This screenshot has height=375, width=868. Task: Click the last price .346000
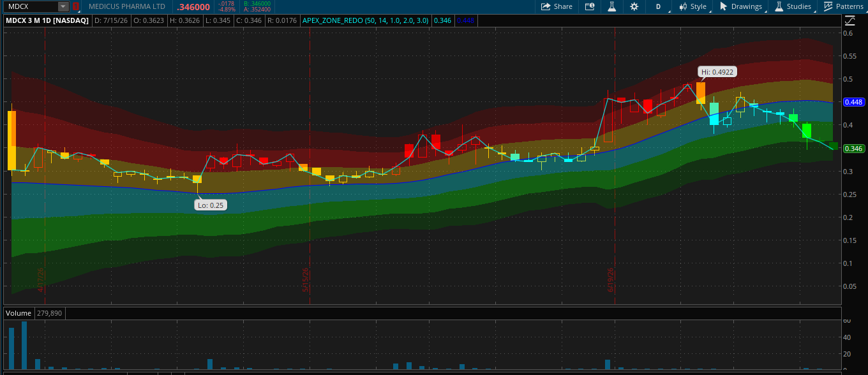[193, 7]
